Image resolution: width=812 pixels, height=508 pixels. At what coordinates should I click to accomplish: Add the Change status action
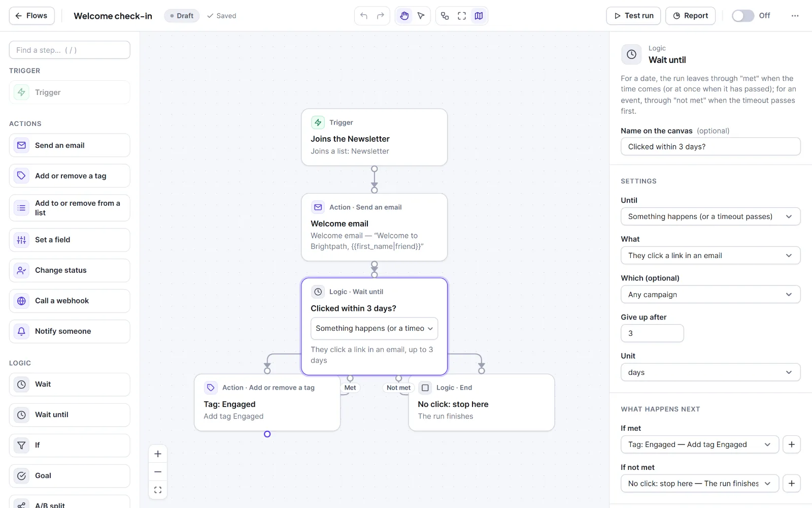[x=70, y=270]
